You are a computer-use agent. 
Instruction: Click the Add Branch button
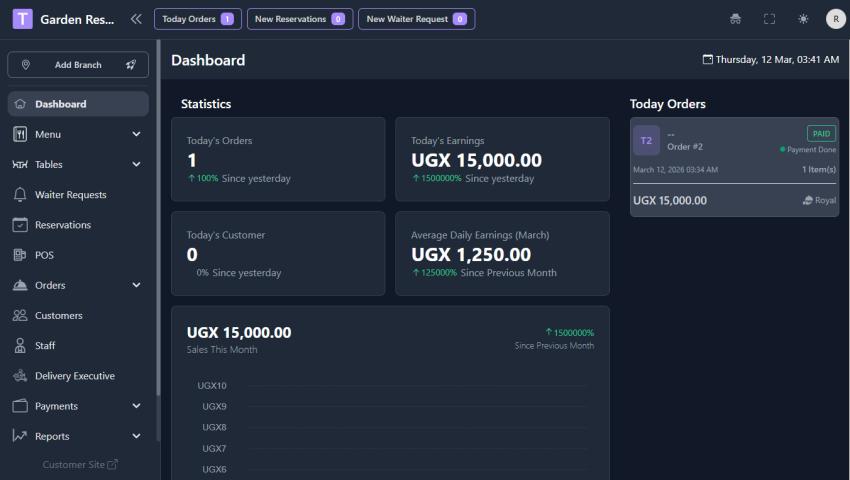pos(78,65)
